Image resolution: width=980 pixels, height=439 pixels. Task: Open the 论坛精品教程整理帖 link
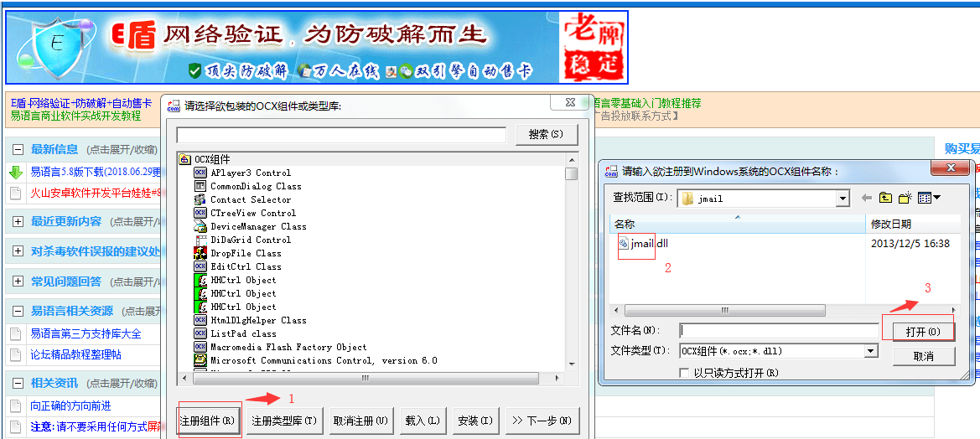click(75, 355)
